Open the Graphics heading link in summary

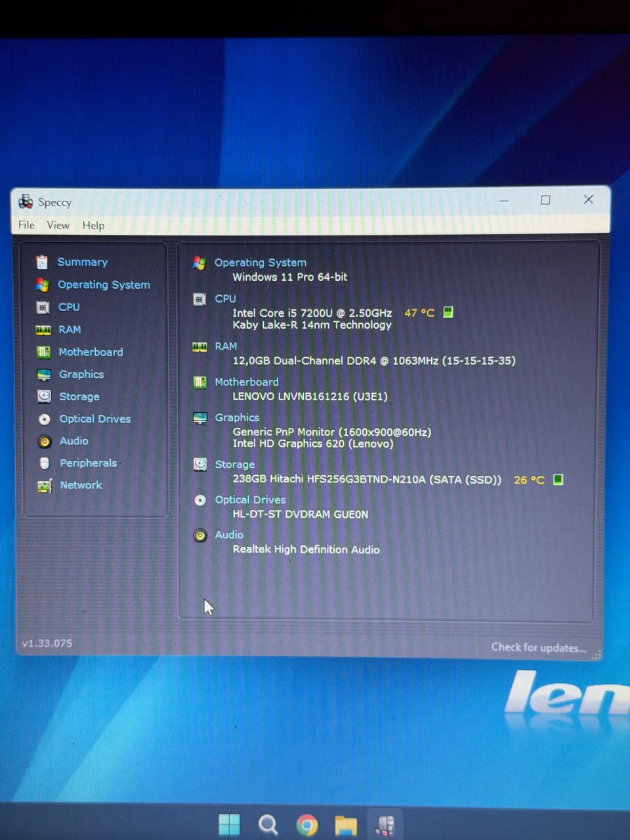point(237,417)
